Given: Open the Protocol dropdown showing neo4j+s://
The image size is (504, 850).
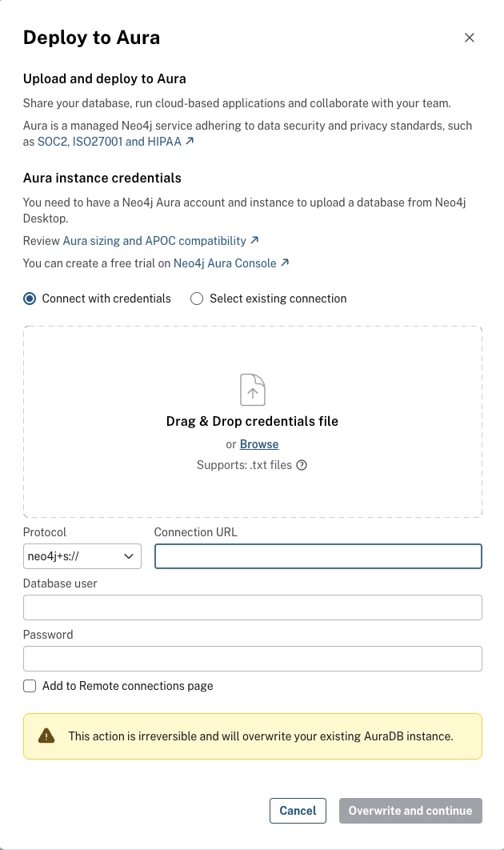Looking at the screenshot, I should [x=82, y=555].
